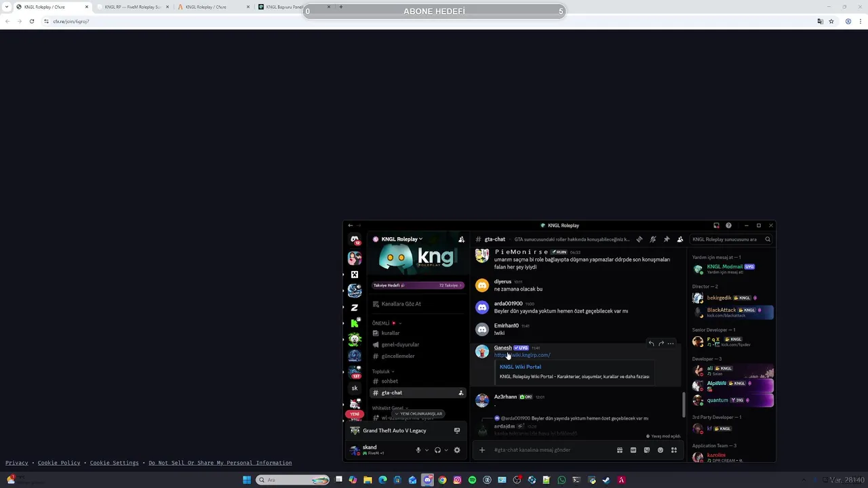Open more options on Ganesh's message

(x=671, y=344)
